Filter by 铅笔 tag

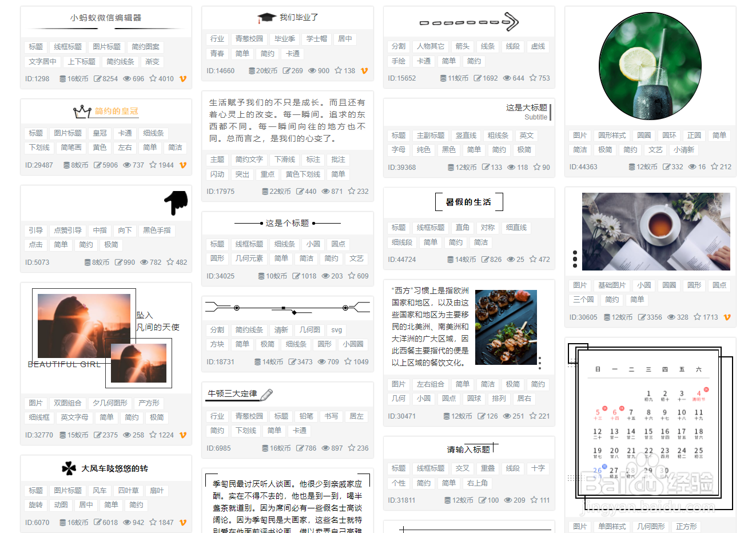click(x=307, y=416)
